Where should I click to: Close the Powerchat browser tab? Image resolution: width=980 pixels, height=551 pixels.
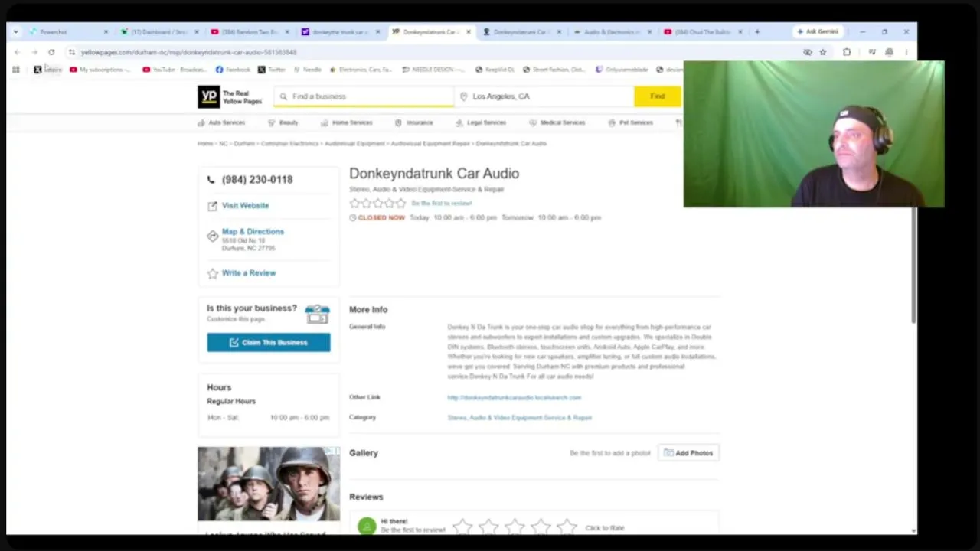106,32
